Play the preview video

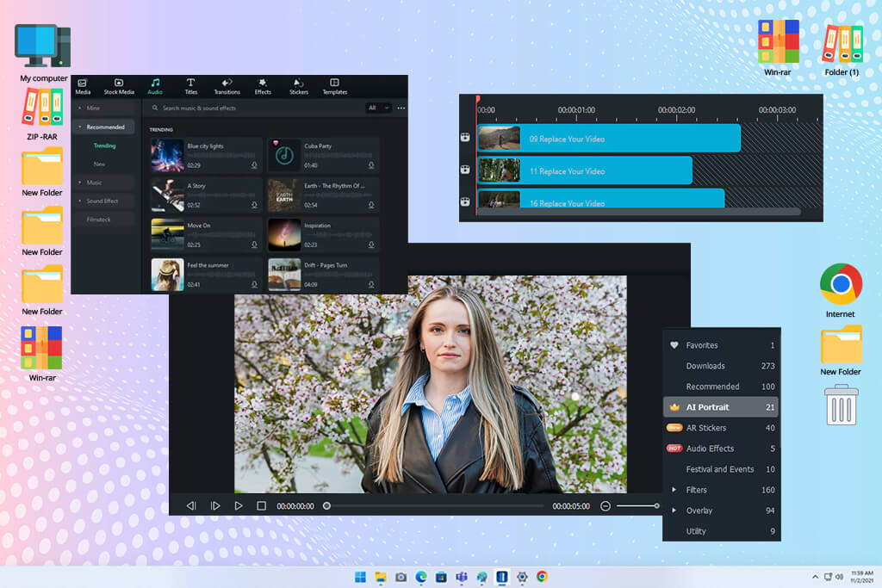coord(239,506)
